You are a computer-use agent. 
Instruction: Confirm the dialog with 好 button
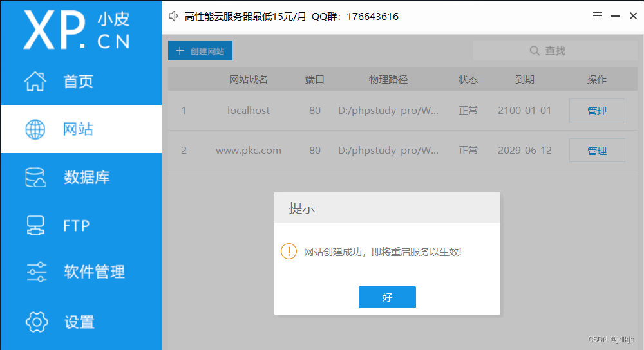(x=387, y=297)
